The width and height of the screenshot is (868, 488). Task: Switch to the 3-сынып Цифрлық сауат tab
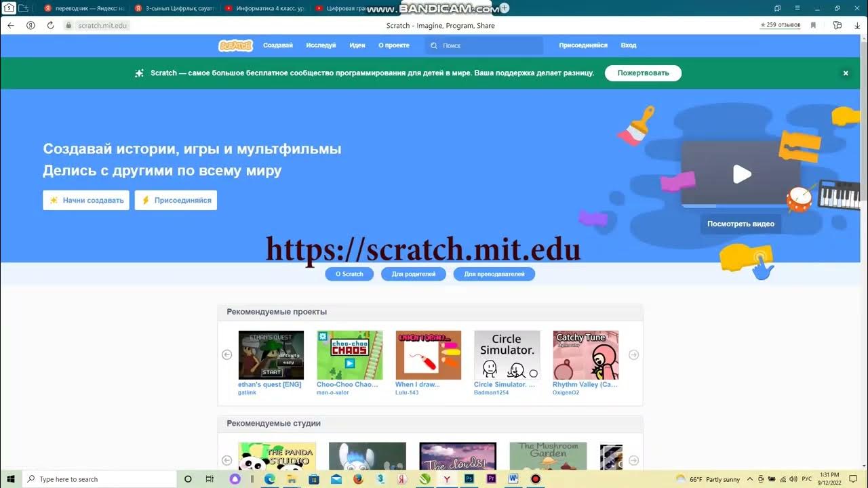174,8
